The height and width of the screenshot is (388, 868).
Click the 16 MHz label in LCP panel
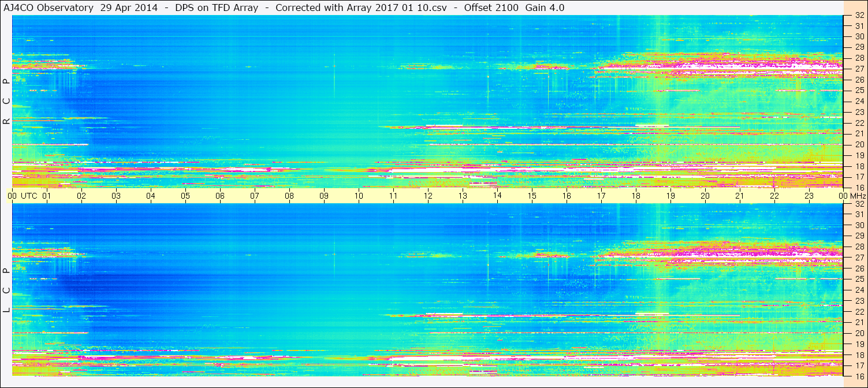pyautogui.click(x=859, y=376)
